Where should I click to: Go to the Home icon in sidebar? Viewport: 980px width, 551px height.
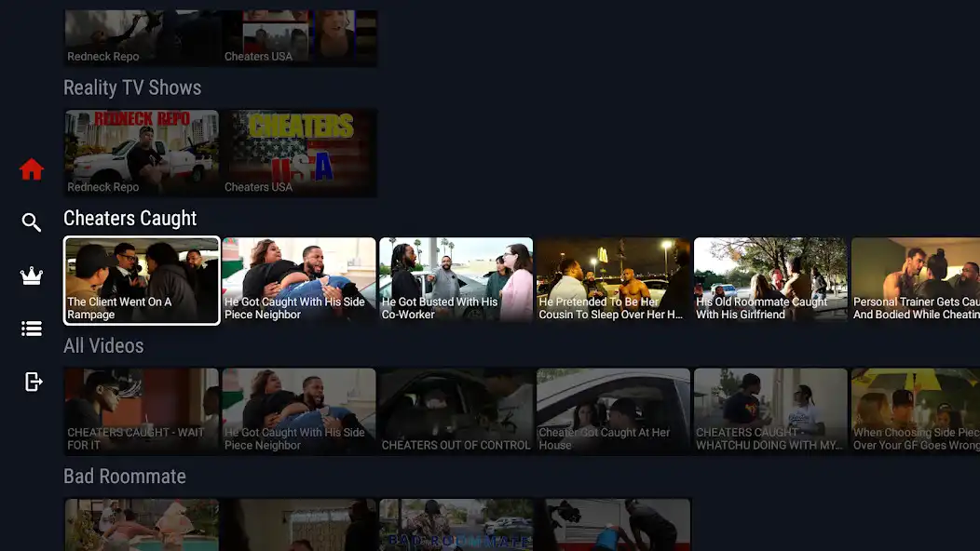(x=32, y=169)
